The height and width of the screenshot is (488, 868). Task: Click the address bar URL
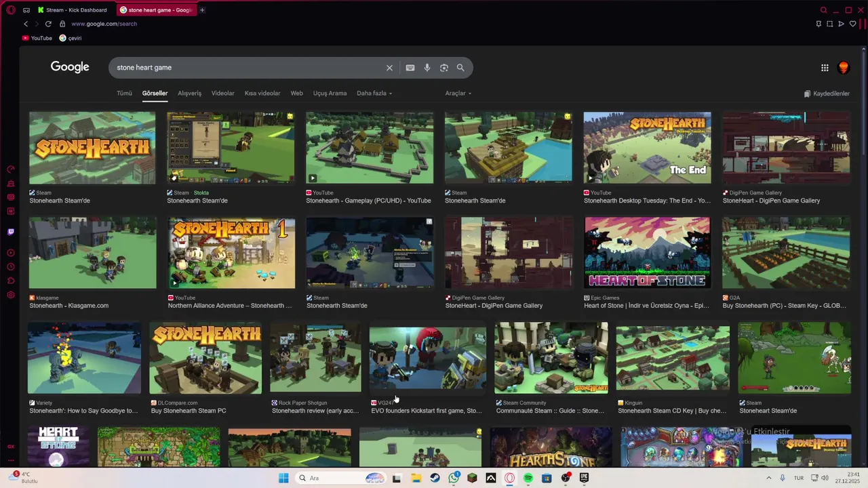click(x=104, y=24)
